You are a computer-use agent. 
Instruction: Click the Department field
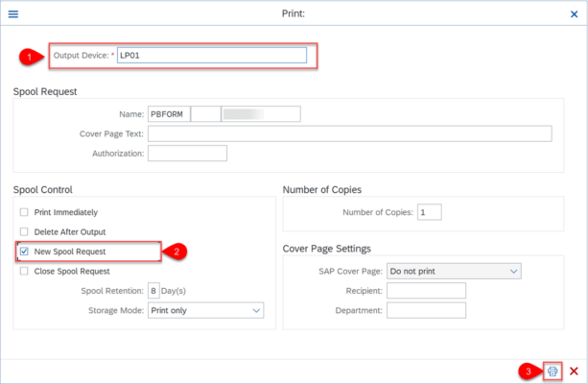425,310
